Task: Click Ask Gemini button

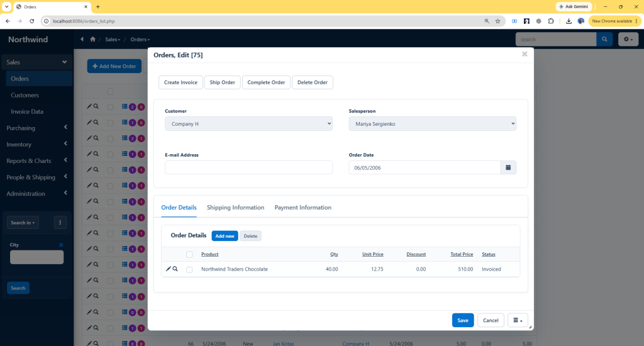Action: 574,6
